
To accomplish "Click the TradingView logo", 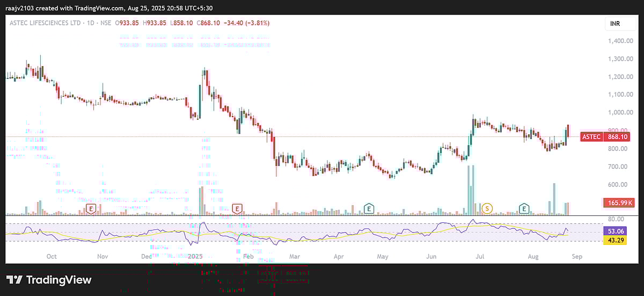I will point(49,280).
